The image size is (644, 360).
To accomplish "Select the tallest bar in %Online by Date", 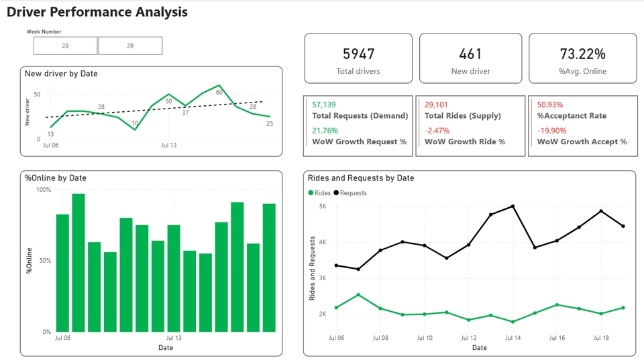I will click(78, 262).
